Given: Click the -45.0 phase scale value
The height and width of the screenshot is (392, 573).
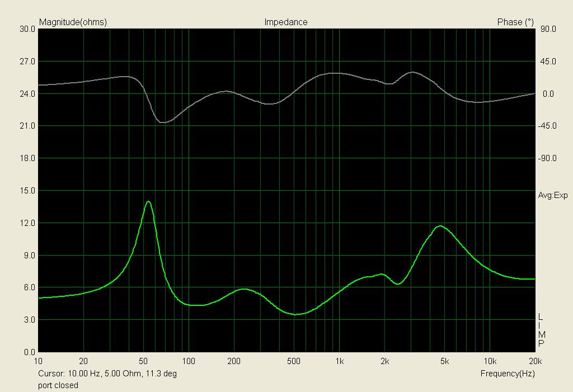Looking at the screenshot, I should (x=547, y=126).
